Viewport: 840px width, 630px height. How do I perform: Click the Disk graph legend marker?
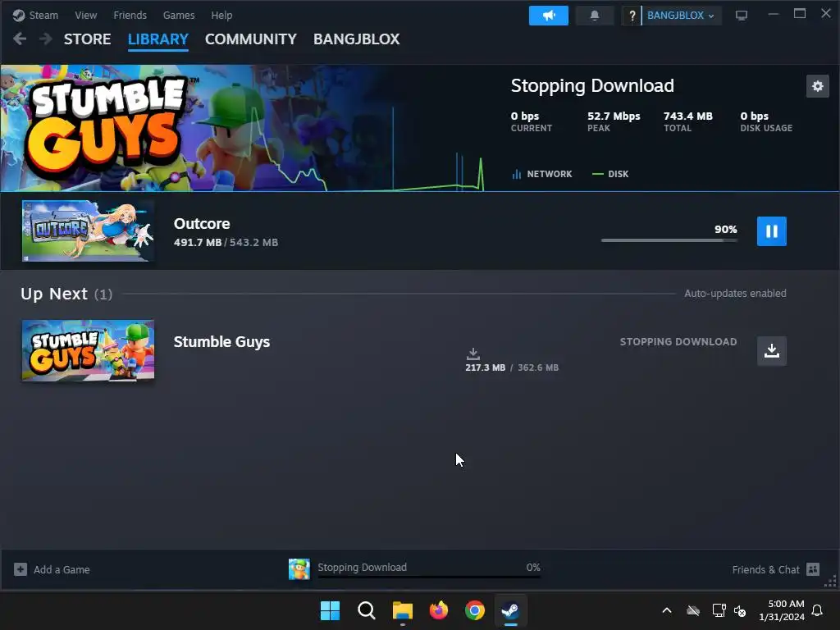(597, 174)
